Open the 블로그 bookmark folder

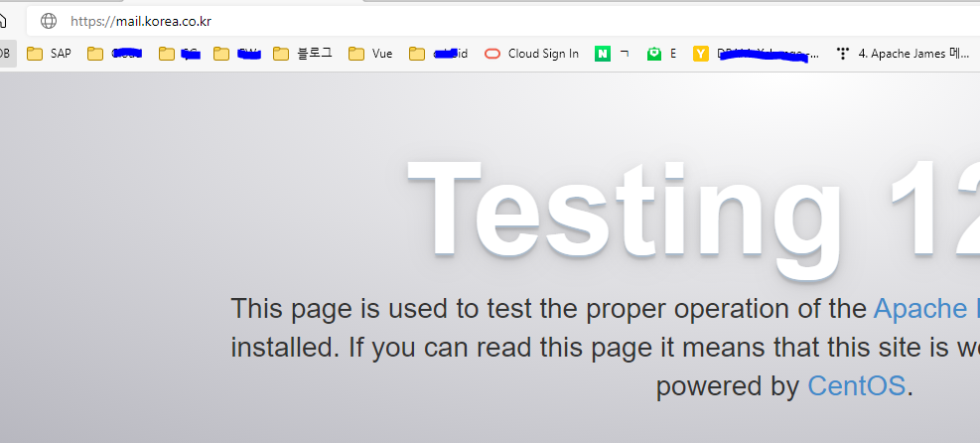point(303,54)
